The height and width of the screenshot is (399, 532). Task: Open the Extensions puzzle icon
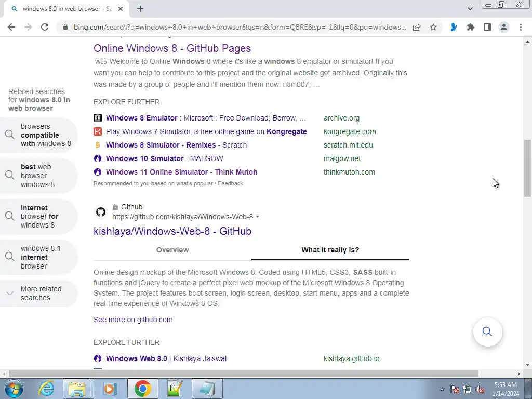pyautogui.click(x=471, y=27)
